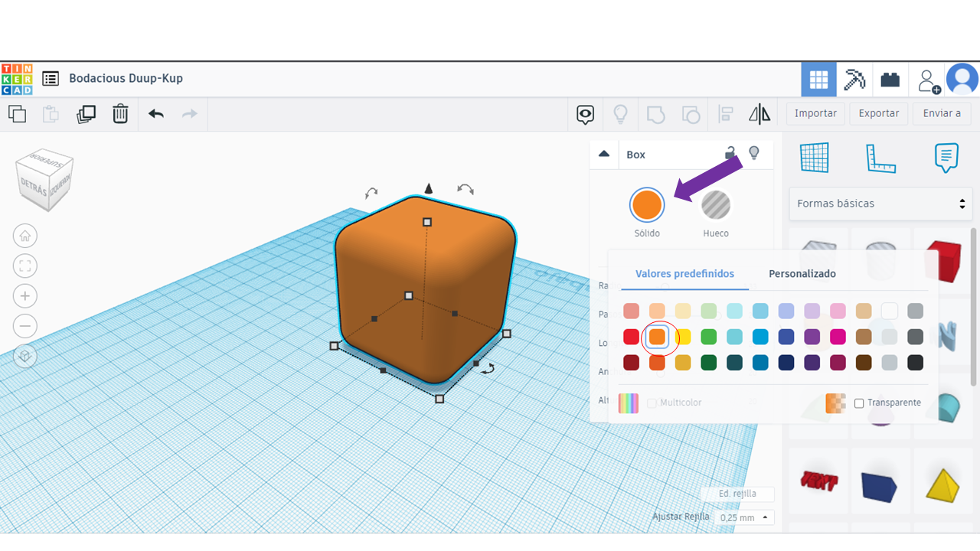Switch to the Personalizado tab
The width and height of the screenshot is (980, 551).
802,273
